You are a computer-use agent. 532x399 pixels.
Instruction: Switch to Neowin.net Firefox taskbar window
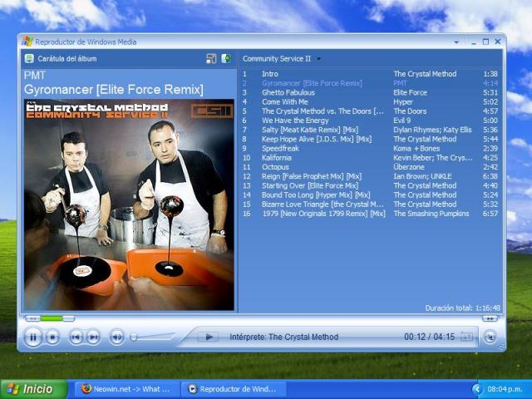pos(126,389)
